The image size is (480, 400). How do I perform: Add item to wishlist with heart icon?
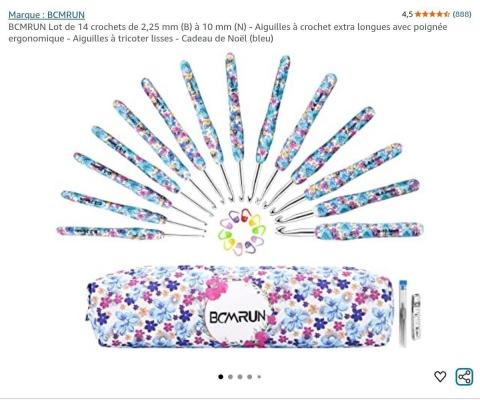pos(440,376)
